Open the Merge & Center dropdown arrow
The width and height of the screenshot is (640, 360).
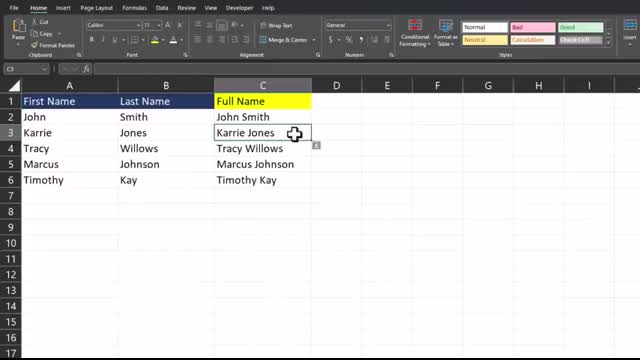pos(314,40)
